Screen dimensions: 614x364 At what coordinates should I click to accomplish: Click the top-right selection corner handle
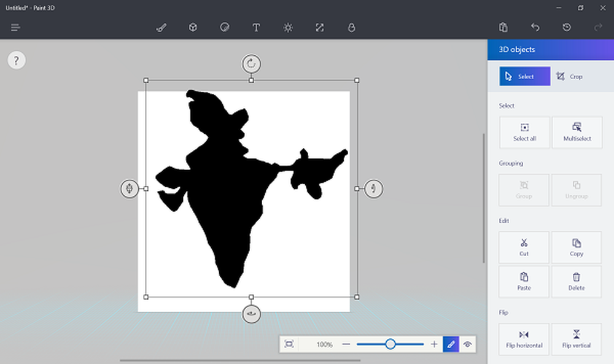(x=357, y=80)
